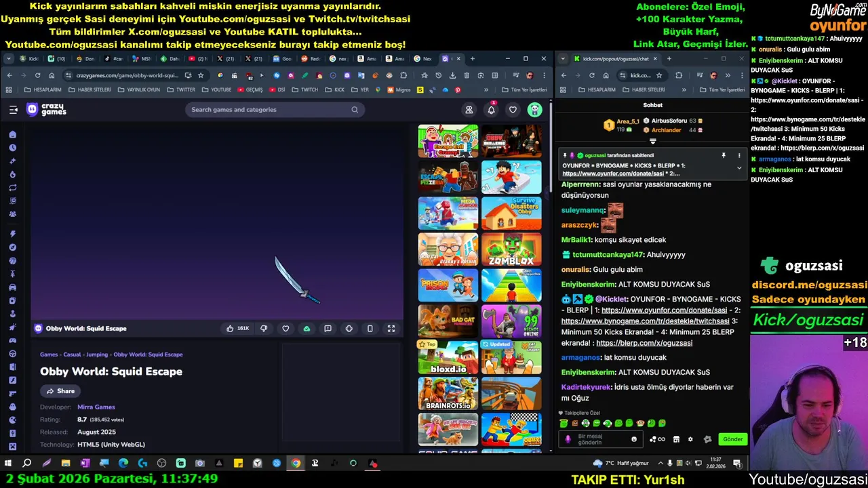The width and height of the screenshot is (868, 488).
Task: Reload the crazygames.com page
Action: pos(37,75)
